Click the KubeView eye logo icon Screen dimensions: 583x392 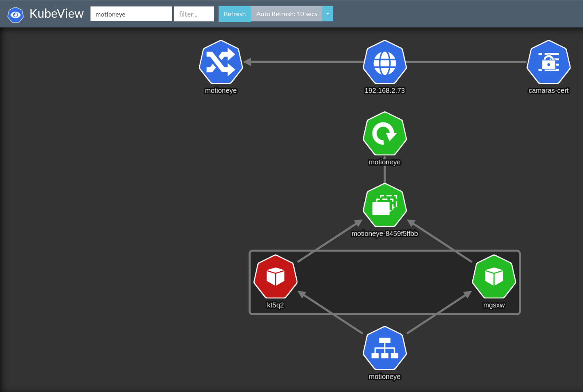point(15,15)
